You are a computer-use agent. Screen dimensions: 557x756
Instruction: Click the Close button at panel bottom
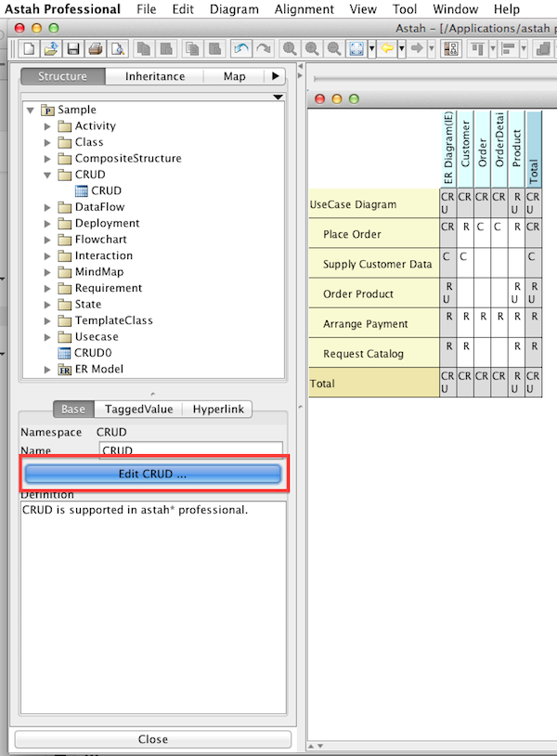coord(153,739)
